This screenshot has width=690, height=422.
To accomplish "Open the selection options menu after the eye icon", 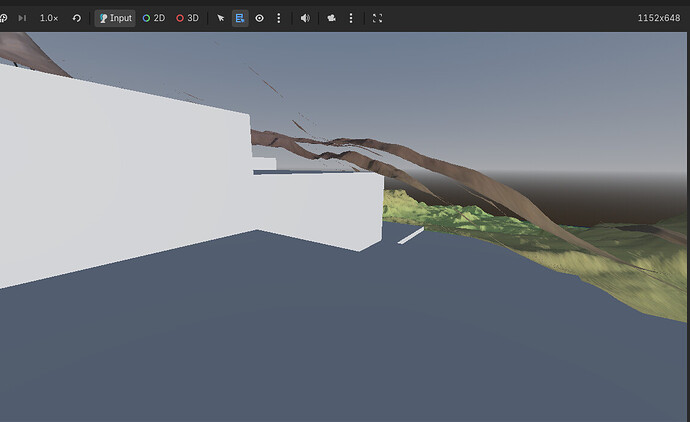I will coord(279,18).
